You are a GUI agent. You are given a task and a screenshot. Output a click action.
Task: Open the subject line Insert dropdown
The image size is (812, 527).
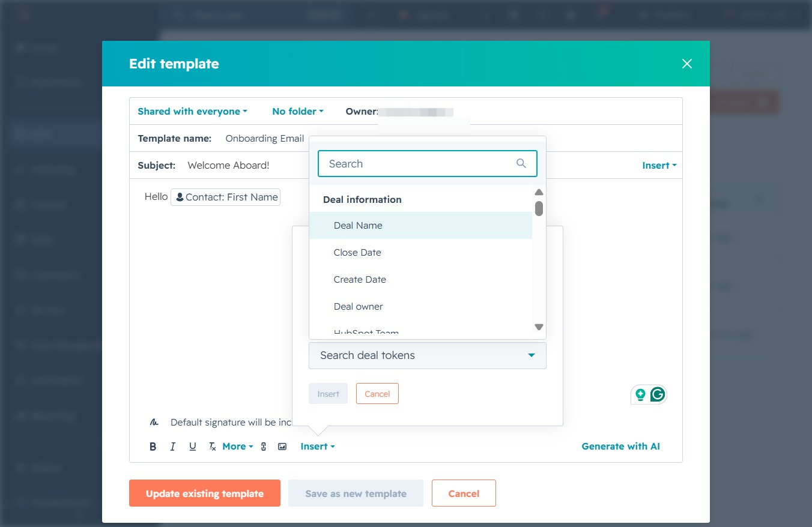(x=659, y=166)
